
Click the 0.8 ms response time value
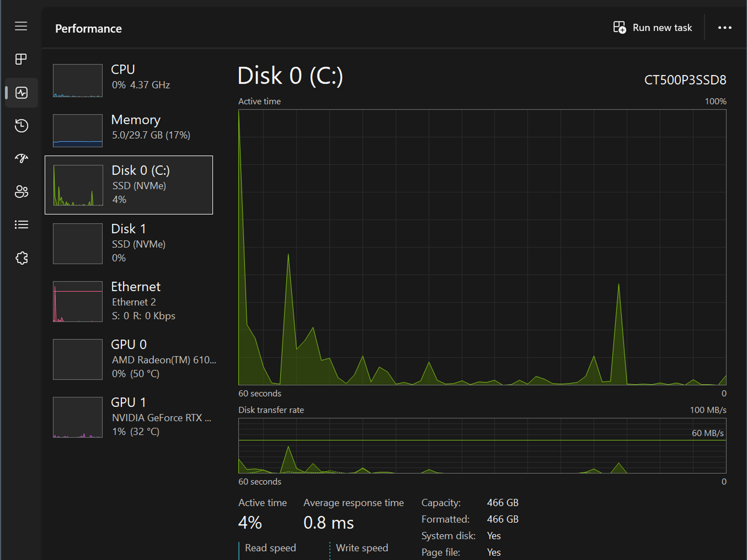pos(329,522)
